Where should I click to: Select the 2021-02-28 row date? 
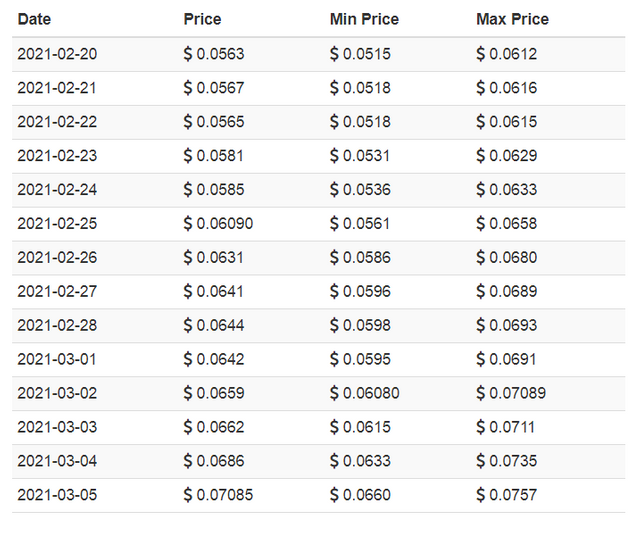pos(57,325)
